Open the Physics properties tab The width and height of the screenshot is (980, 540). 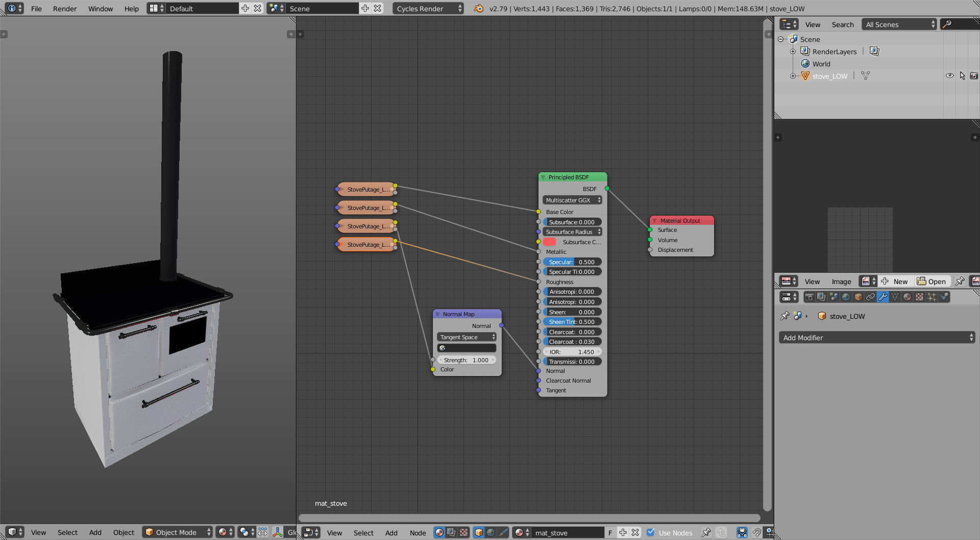[944, 297]
